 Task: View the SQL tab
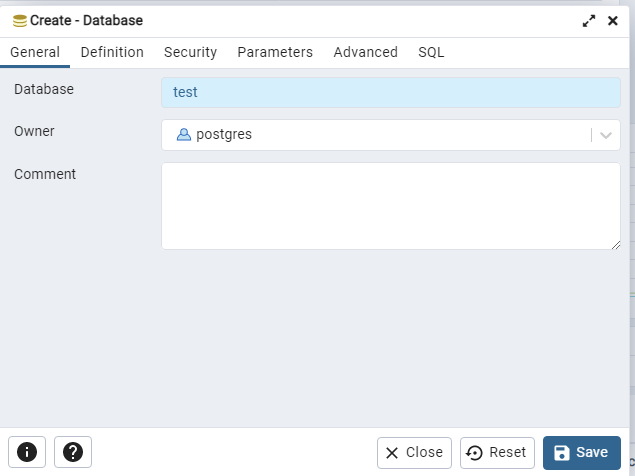(431, 52)
